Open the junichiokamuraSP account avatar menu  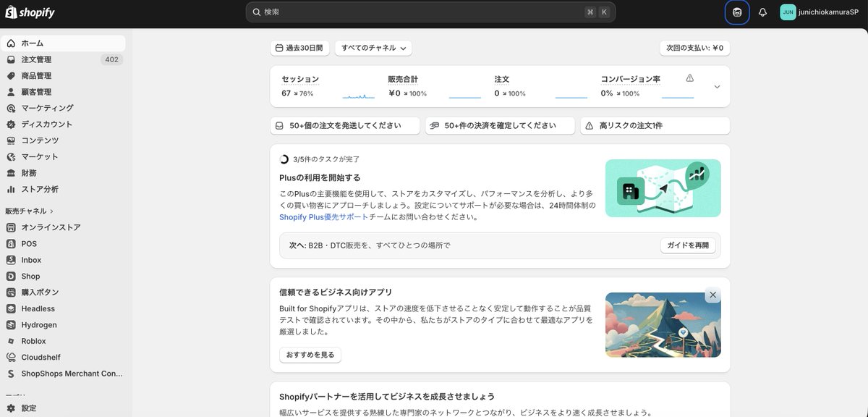[788, 12]
